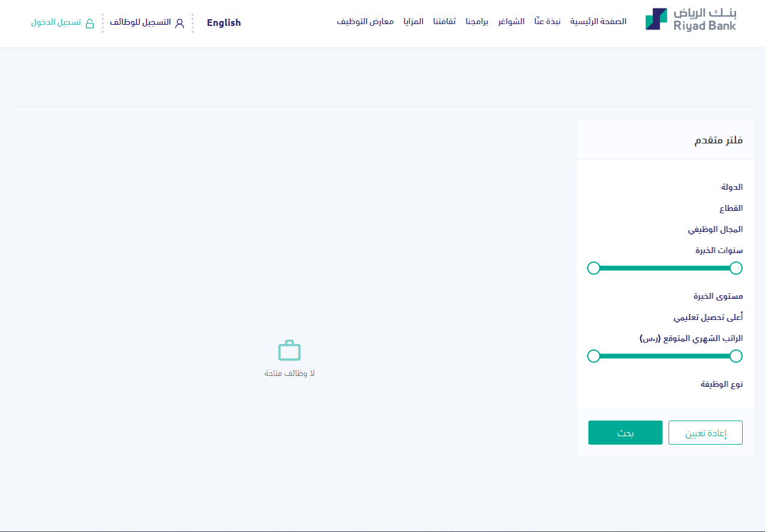The image size is (765, 532).
Task: Open معارض التوظيف career fairs page
Action: coord(365,22)
